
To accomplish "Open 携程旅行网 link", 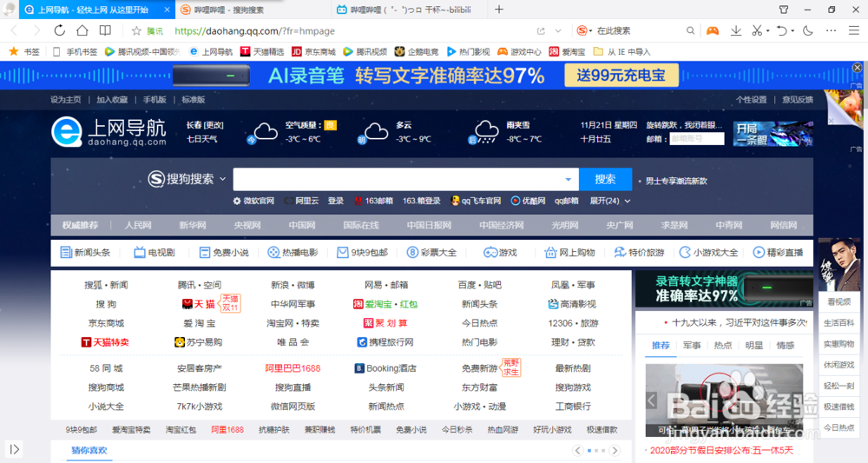I will click(385, 342).
